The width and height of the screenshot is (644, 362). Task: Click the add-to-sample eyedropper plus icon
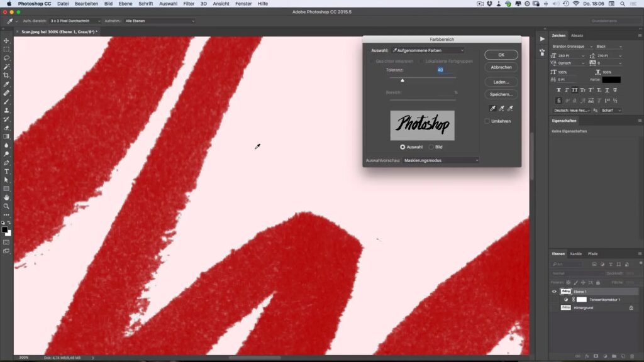click(501, 108)
